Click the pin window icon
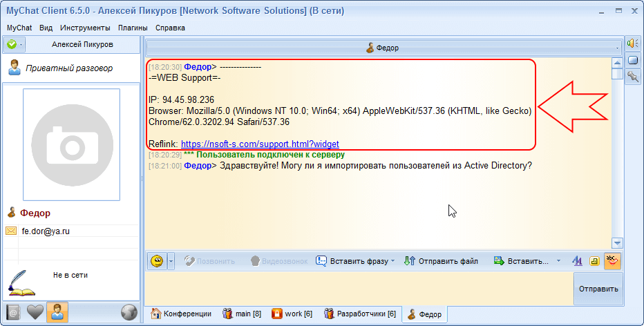 (x=632, y=77)
